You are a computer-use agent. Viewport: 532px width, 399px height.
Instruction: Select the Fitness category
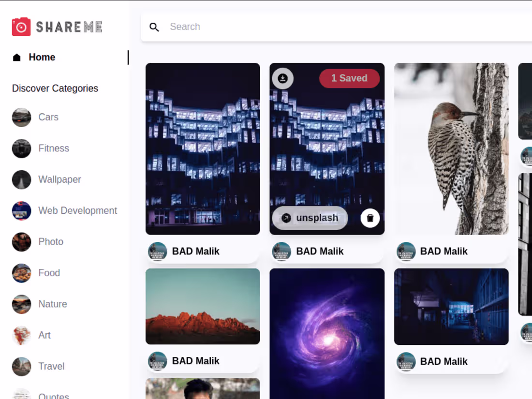[x=53, y=148]
